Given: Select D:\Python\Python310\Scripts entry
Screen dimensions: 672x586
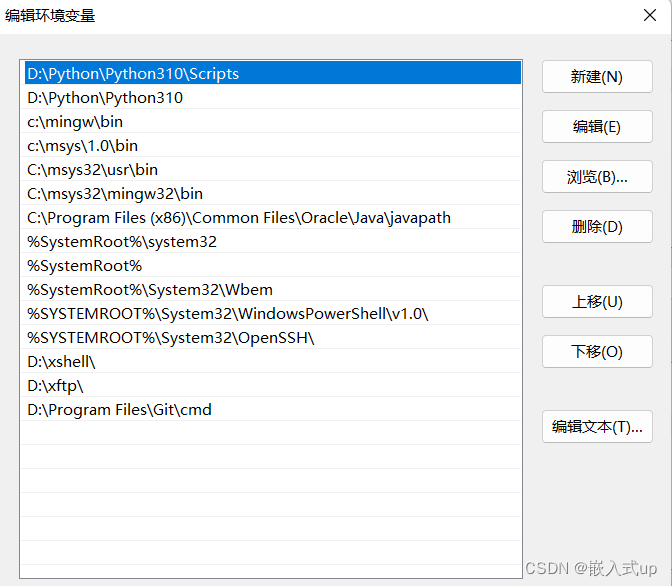Looking at the screenshot, I should 273,73.
